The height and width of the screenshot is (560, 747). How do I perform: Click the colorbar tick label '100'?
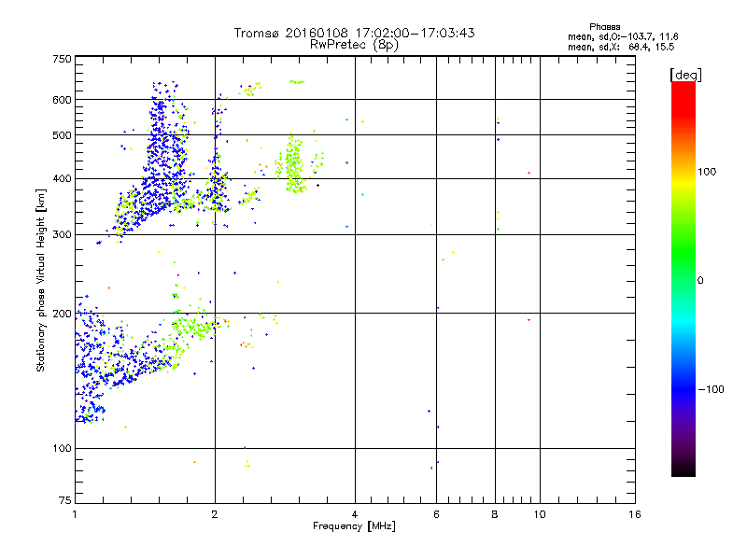point(707,172)
